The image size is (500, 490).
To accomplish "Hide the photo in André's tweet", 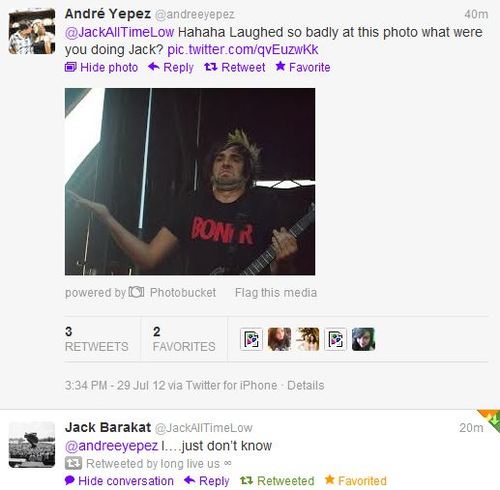I will [101, 67].
